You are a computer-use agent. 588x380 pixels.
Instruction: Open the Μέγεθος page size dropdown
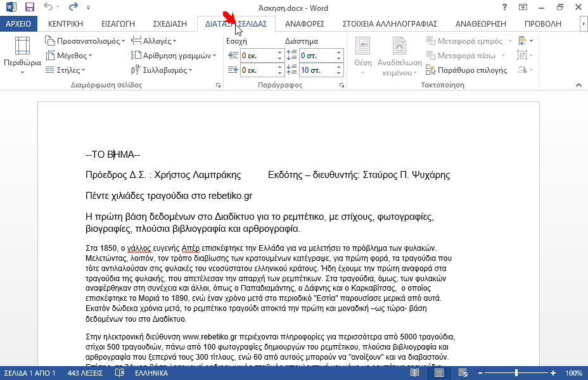pos(68,56)
